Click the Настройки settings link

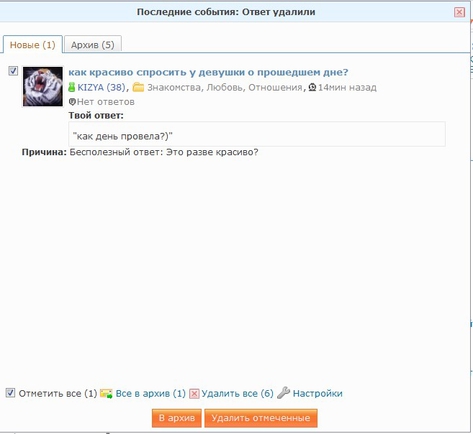point(318,394)
